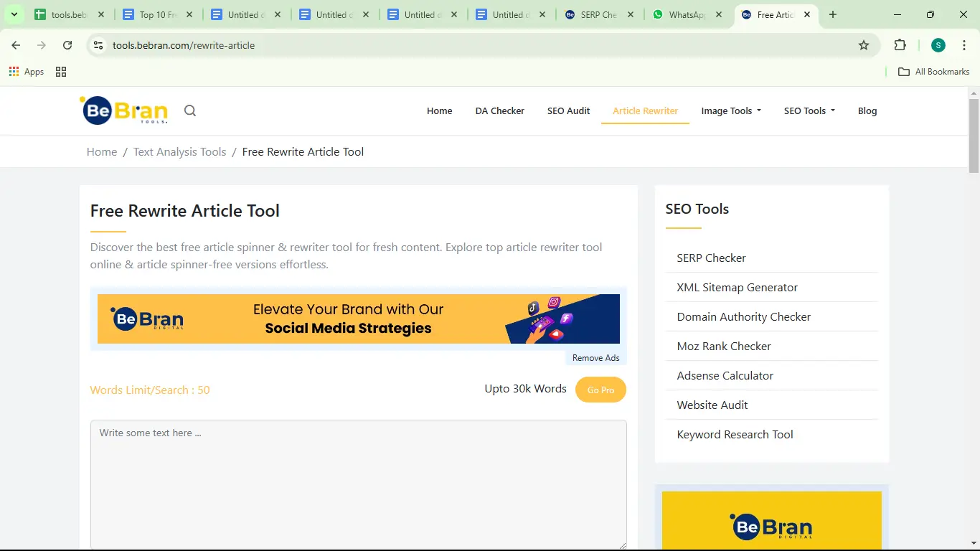The height and width of the screenshot is (551, 980).
Task: Open the Apps shortcut in bookmarks bar
Action: click(27, 72)
